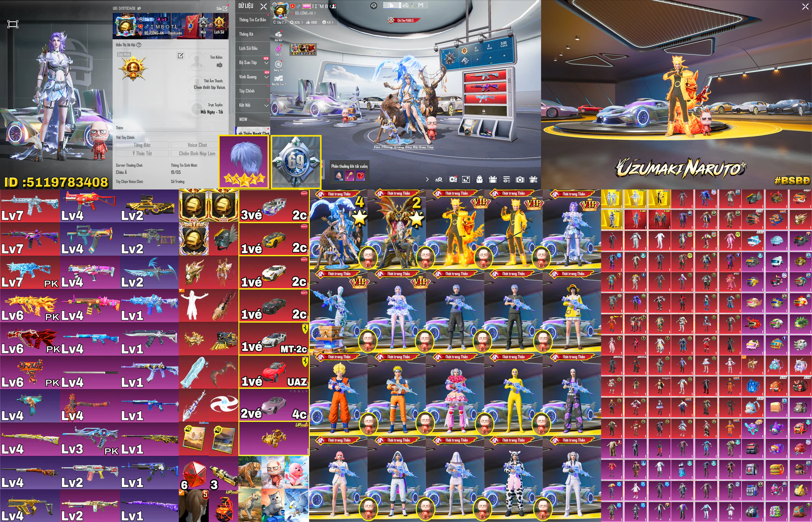
Task: Click the gold key download reward
Action: point(349,176)
